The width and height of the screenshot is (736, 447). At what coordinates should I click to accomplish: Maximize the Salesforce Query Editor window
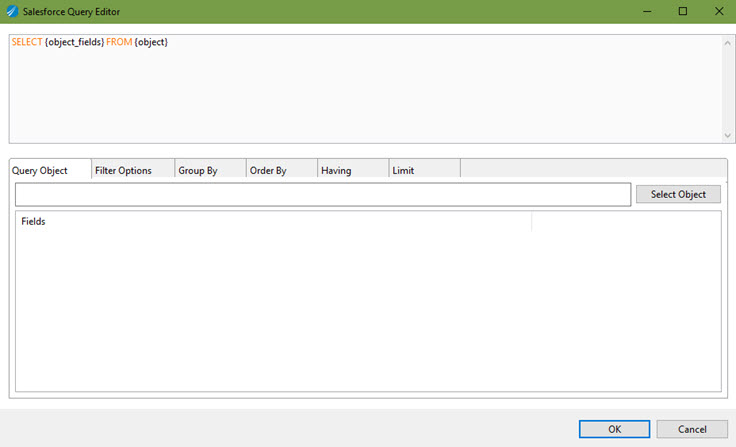tap(683, 11)
